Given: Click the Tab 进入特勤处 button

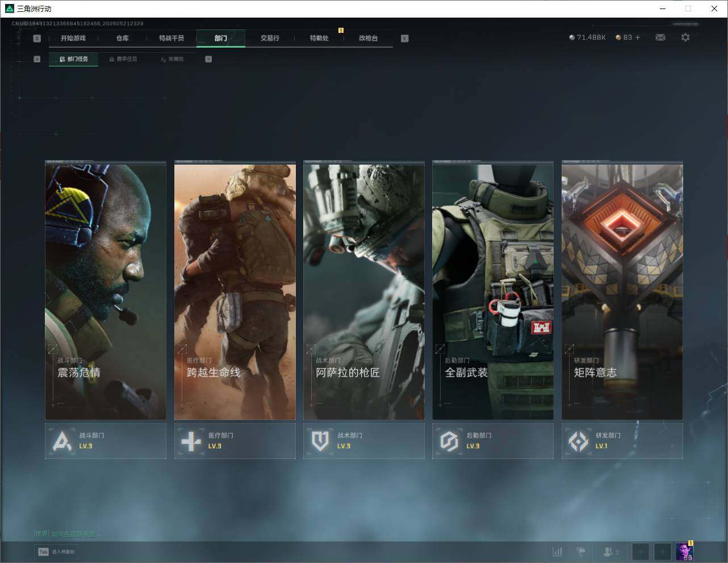Looking at the screenshot, I should pos(56,552).
